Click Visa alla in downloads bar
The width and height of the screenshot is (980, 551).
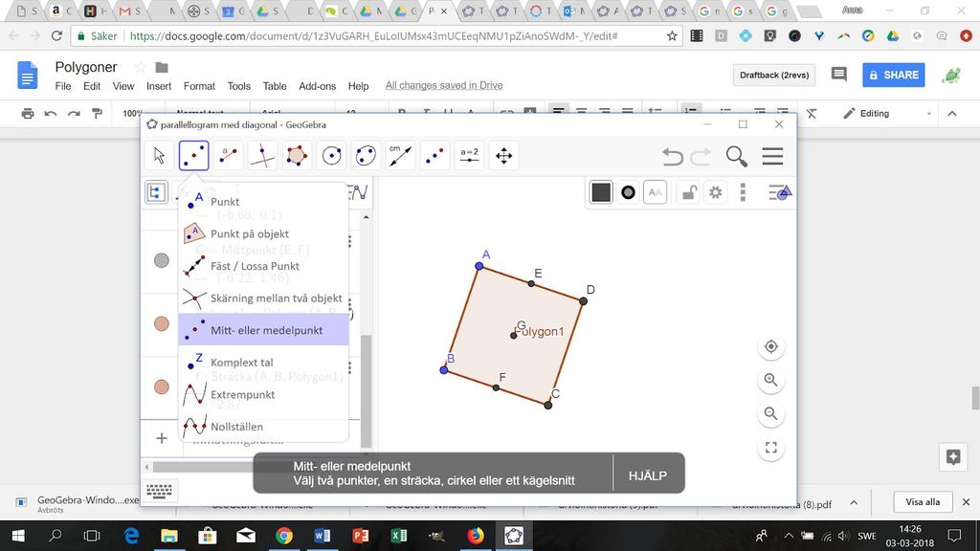(923, 501)
